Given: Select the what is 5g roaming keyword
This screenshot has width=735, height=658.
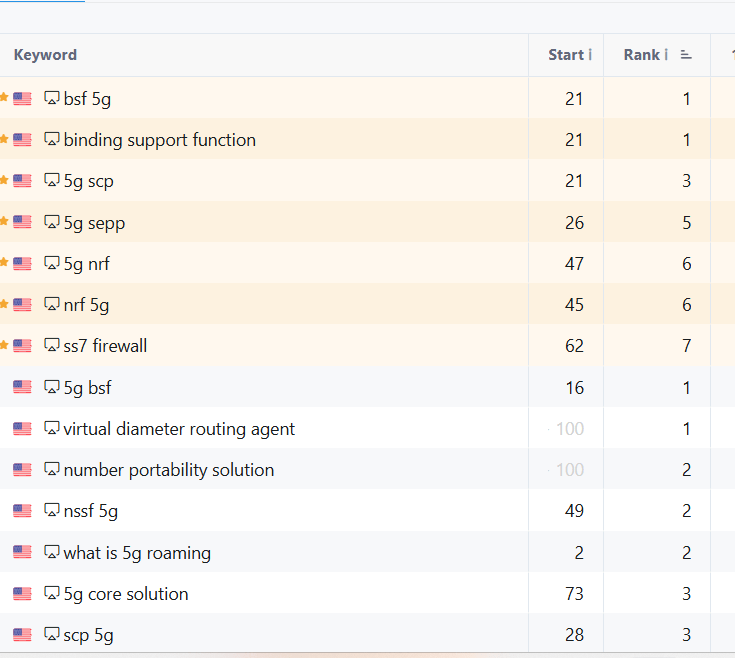Looking at the screenshot, I should 137,553.
